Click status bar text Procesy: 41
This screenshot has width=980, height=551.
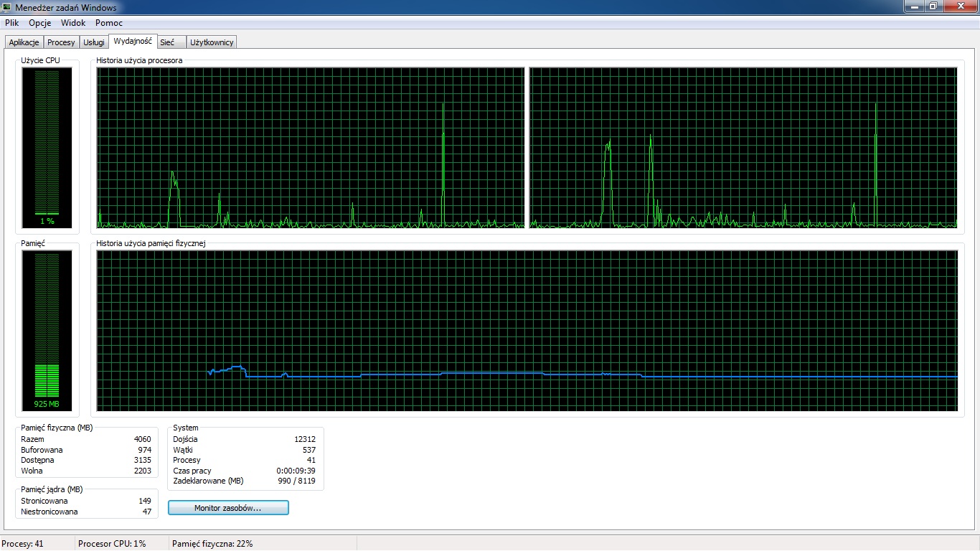[23, 544]
